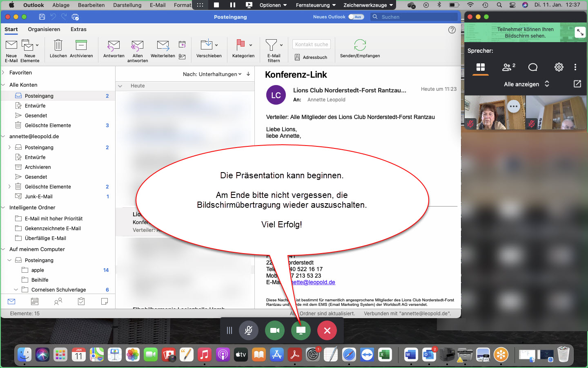Screen dimensions: 588x368
Task: Select the Cornelsen Schulverlage folder
Action: (x=58, y=289)
